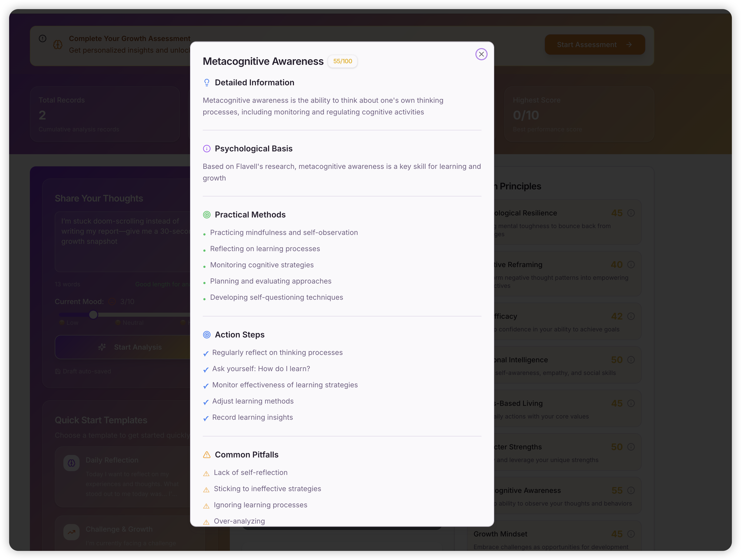The width and height of the screenshot is (741, 560).
Task: Toggle the Regularly reflect on thinking processes item
Action: tap(206, 353)
